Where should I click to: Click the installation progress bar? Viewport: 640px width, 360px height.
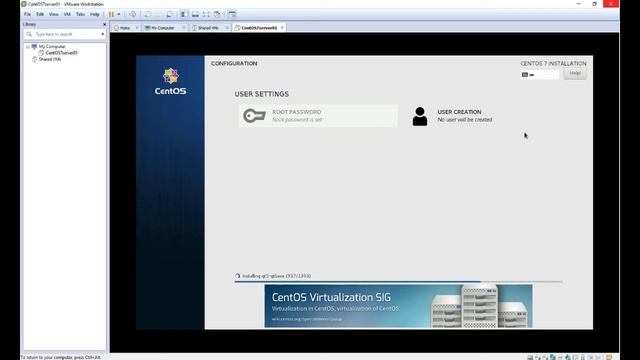(x=398, y=281)
